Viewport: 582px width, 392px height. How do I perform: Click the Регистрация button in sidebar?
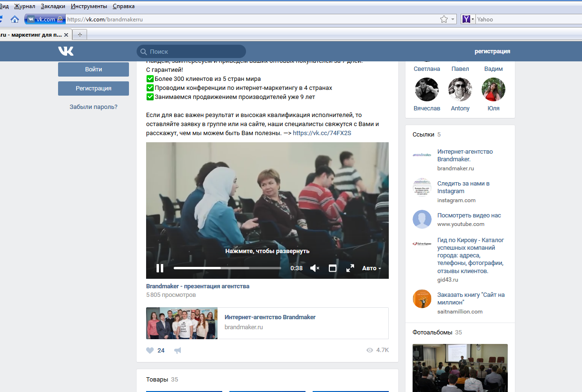[93, 88]
